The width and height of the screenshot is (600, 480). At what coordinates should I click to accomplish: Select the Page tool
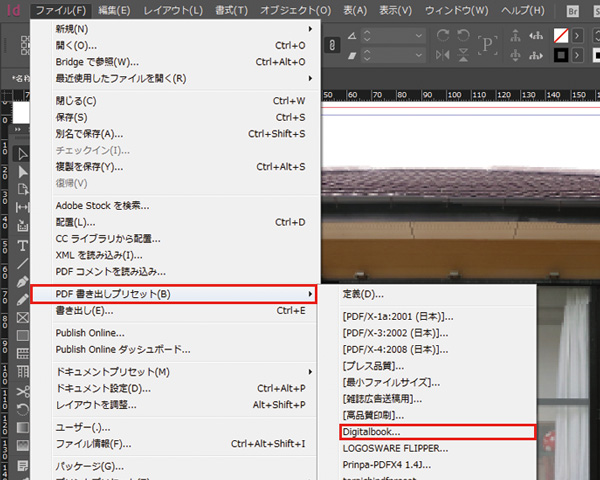[22, 189]
